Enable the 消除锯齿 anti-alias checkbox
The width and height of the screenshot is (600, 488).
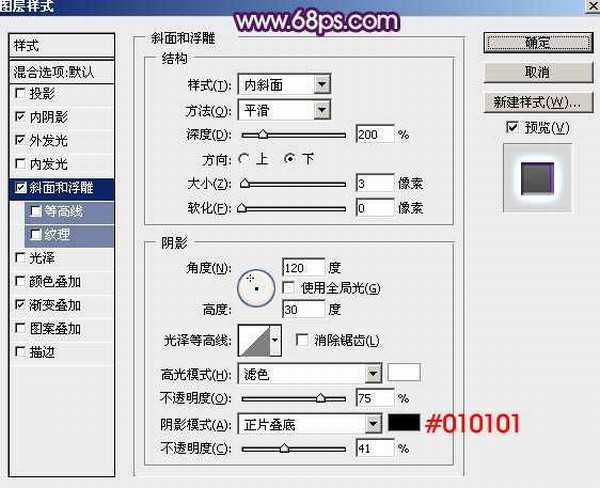302,341
